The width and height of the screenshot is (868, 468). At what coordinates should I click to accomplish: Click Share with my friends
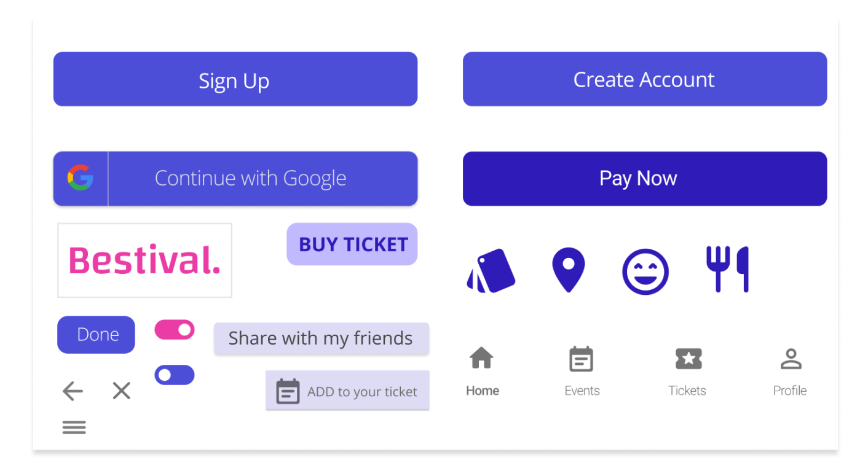(321, 338)
